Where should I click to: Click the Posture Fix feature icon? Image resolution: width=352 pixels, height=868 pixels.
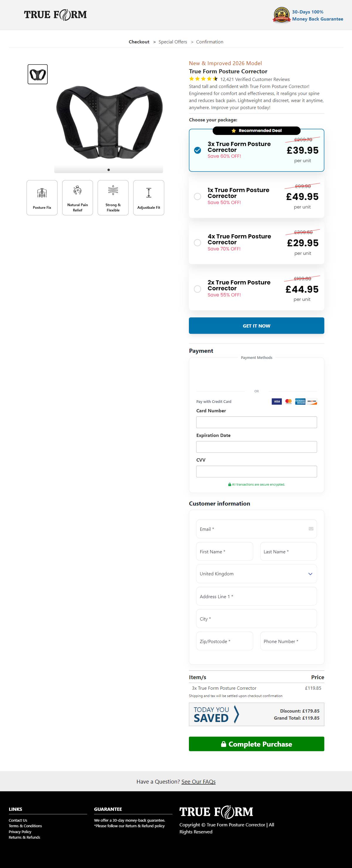pyautogui.click(x=42, y=193)
